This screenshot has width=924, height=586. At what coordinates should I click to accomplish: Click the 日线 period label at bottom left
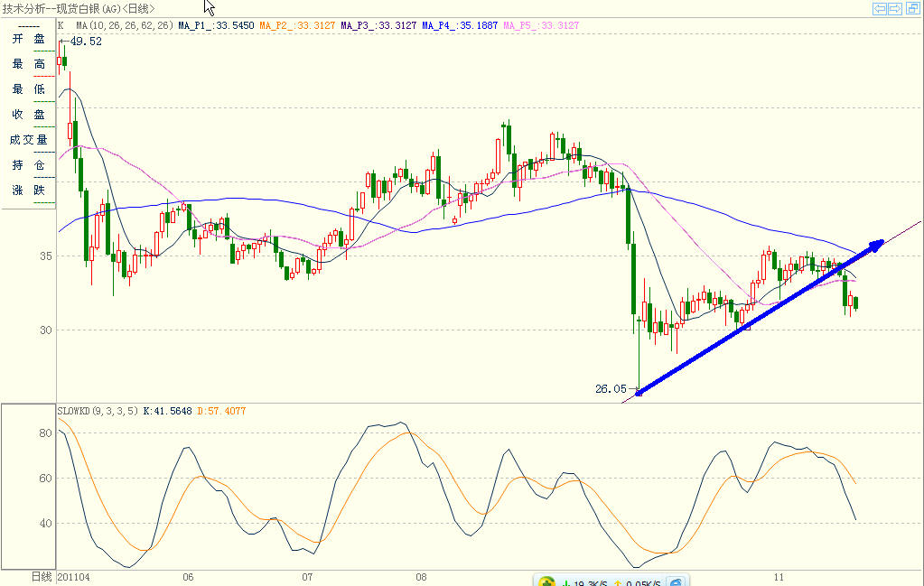42,577
